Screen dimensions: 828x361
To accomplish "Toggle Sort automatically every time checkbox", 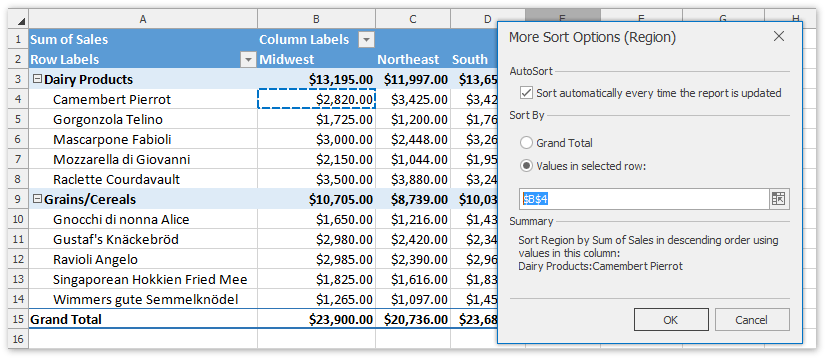I will coord(526,93).
